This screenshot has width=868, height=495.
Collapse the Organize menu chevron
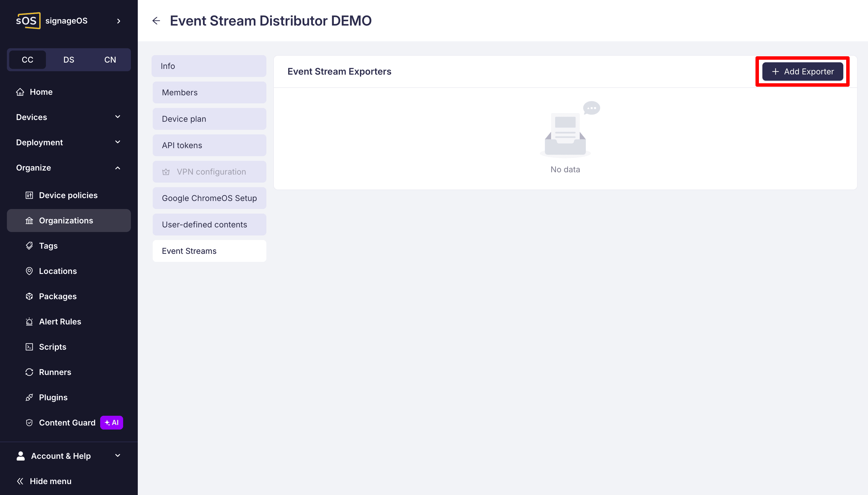[118, 168]
